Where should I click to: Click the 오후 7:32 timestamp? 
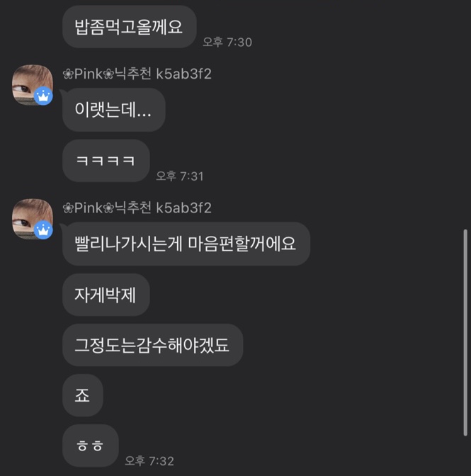pos(149,461)
